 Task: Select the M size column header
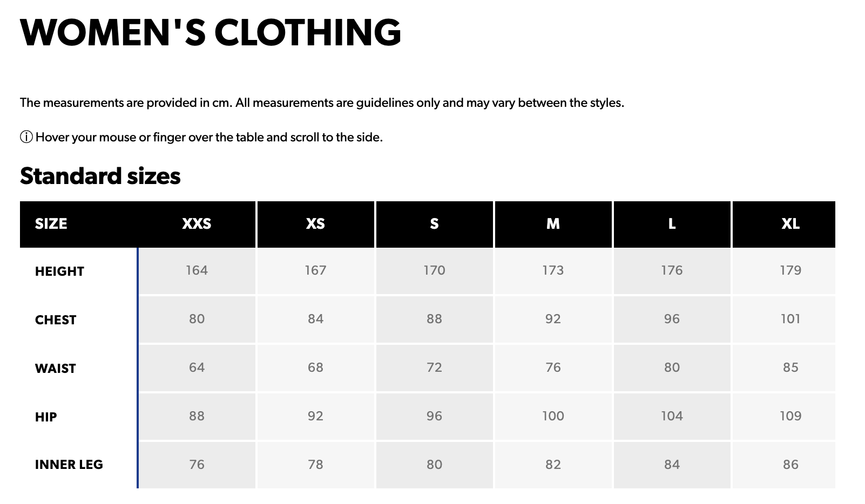pos(553,224)
